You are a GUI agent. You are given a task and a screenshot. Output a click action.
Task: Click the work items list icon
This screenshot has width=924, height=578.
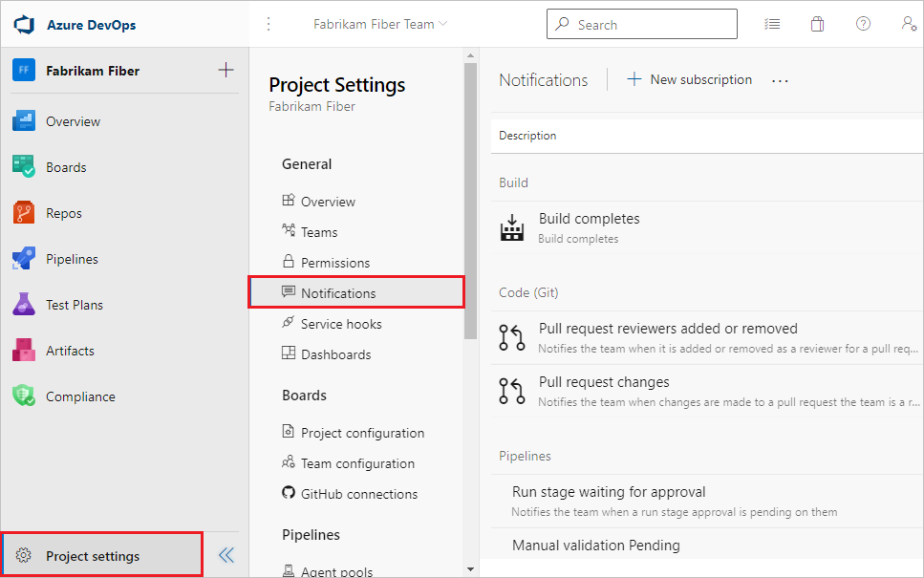(x=772, y=23)
